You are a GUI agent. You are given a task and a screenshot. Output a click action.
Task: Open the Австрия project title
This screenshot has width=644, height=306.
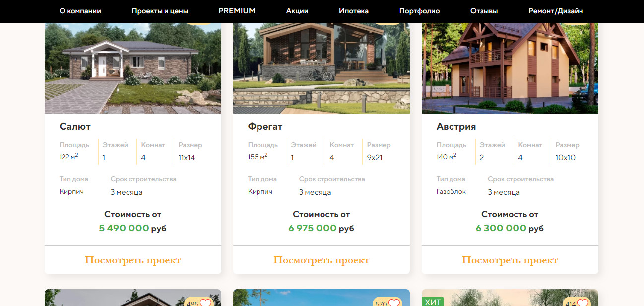(456, 127)
